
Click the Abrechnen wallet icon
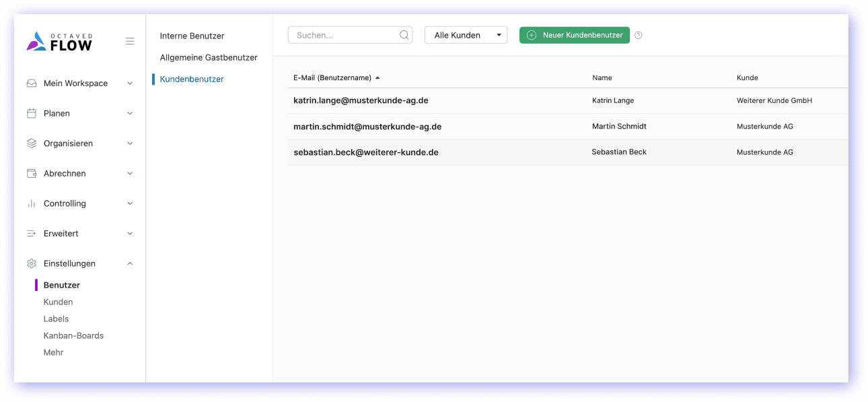point(32,173)
